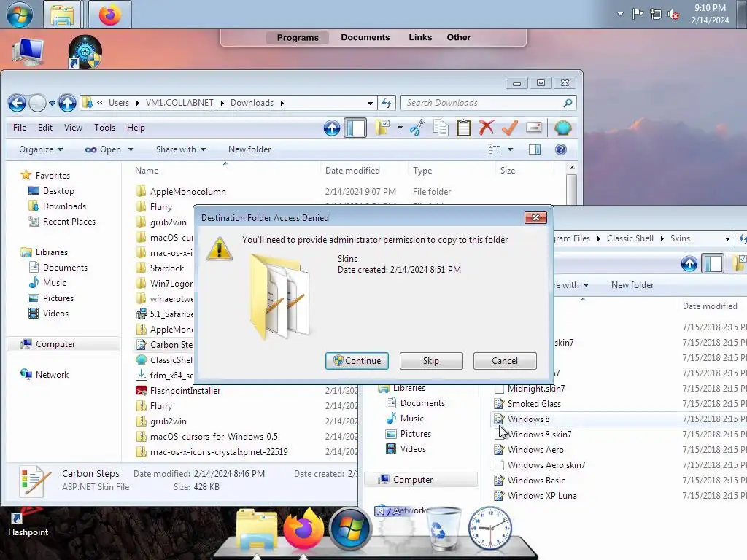Click the Back arrow in Downloads window

pos(17,103)
